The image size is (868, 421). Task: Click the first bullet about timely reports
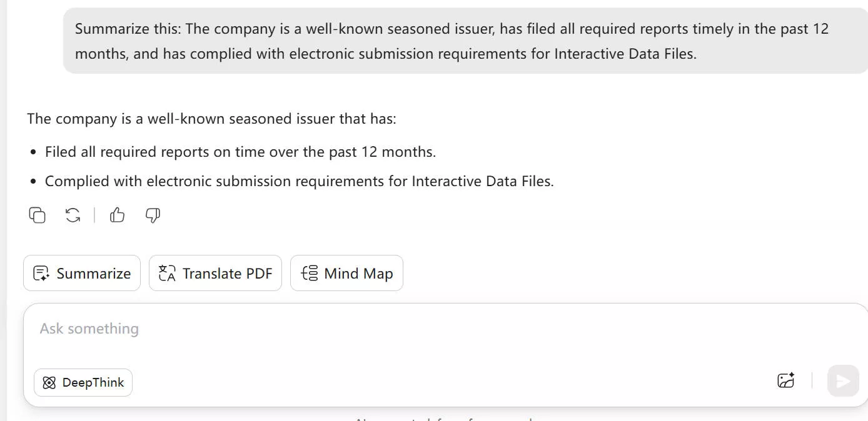point(241,151)
